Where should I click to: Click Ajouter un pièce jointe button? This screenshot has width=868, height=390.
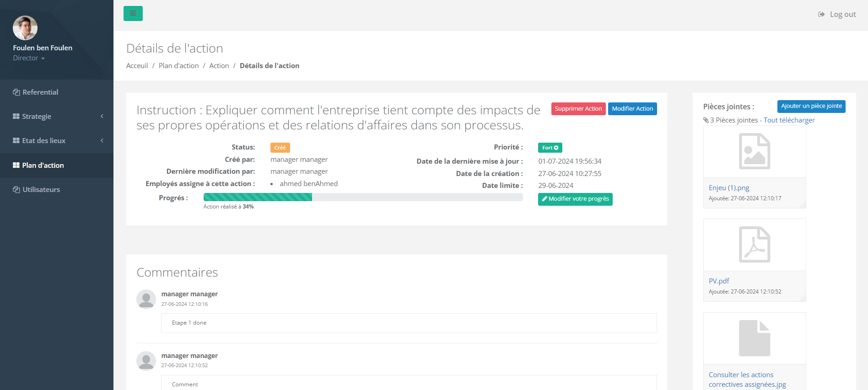[x=811, y=106]
